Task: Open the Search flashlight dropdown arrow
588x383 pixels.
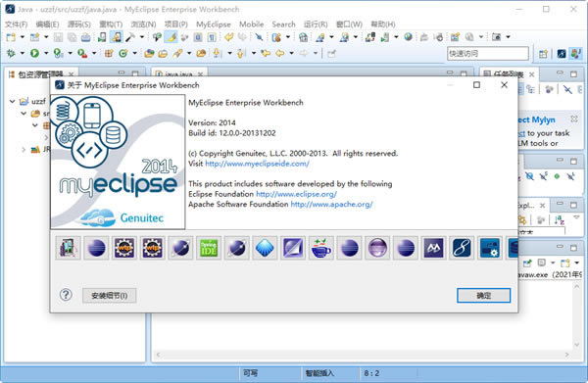Action: pos(189,54)
